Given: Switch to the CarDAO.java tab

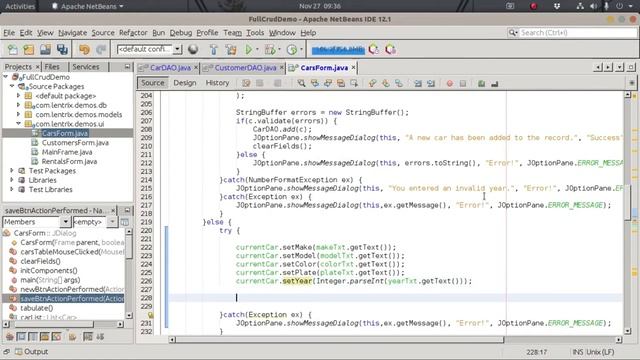Looking at the screenshot, I should 170,68.
